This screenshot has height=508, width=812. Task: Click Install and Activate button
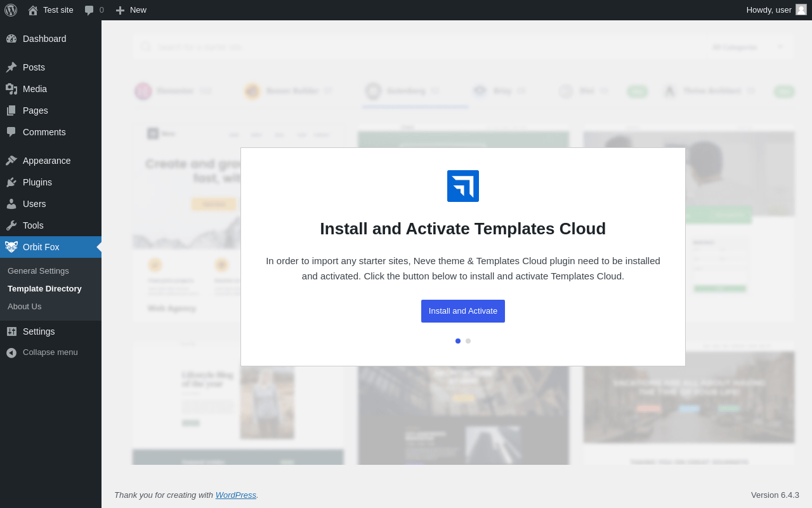pos(463,311)
